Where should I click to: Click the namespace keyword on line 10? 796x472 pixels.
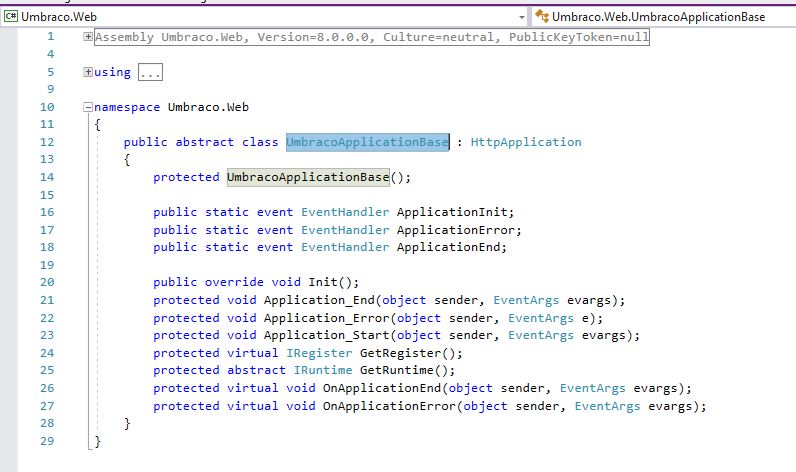pyautogui.click(x=127, y=107)
